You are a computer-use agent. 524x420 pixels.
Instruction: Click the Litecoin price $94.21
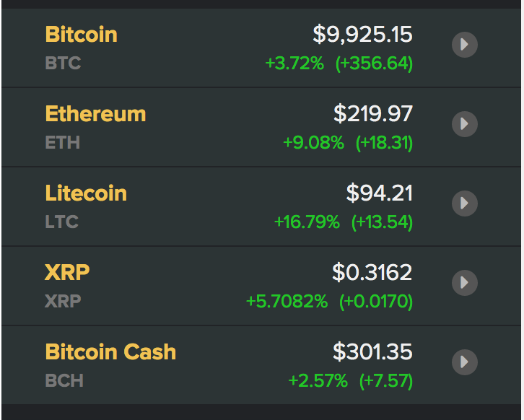click(380, 193)
